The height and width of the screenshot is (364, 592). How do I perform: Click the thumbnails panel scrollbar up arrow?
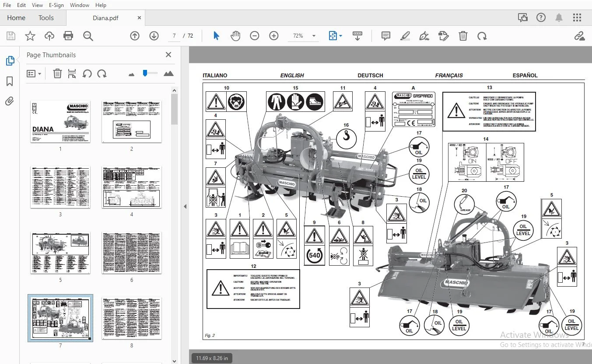(174, 90)
